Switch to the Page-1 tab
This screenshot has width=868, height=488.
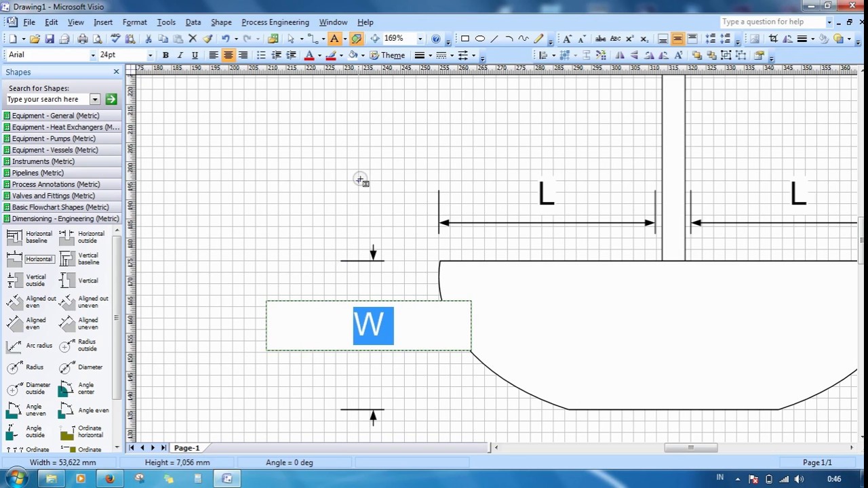point(186,448)
